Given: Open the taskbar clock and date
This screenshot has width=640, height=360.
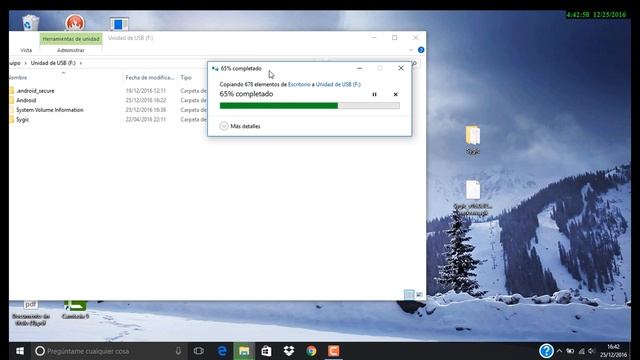Looking at the screenshot, I should click(613, 351).
